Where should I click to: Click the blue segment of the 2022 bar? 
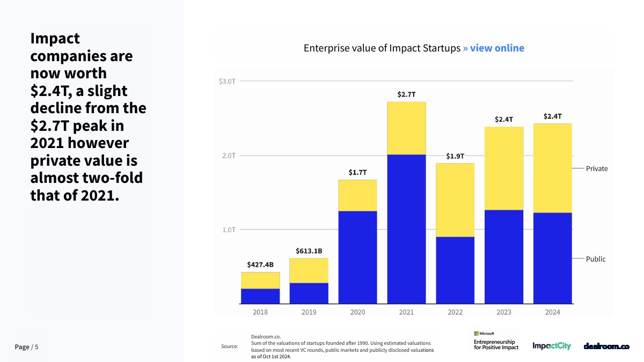click(x=455, y=270)
